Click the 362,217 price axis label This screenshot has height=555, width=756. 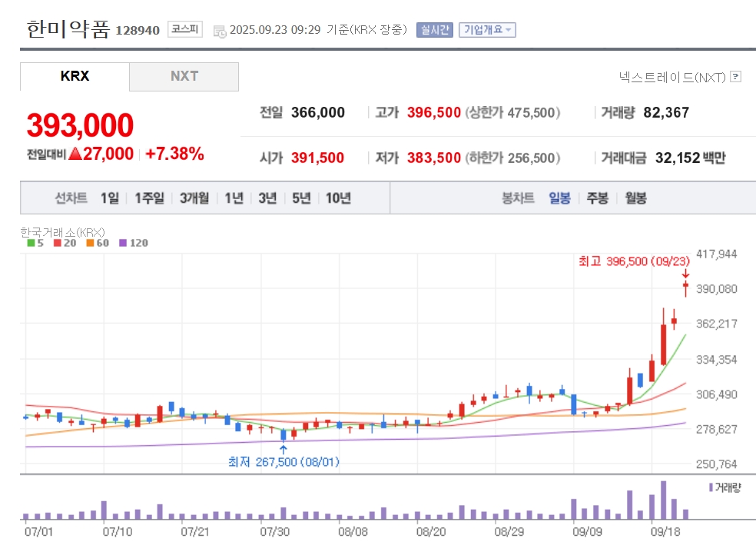click(717, 324)
